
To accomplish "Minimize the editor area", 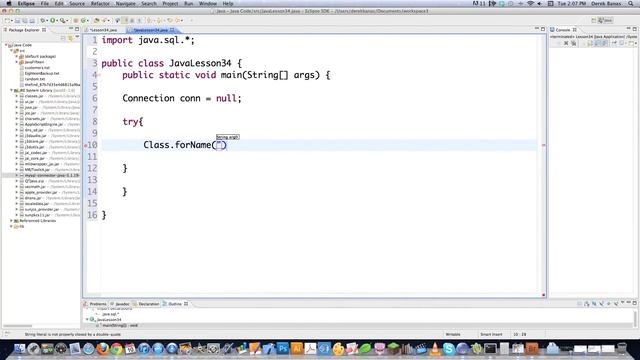I will tap(537, 29).
